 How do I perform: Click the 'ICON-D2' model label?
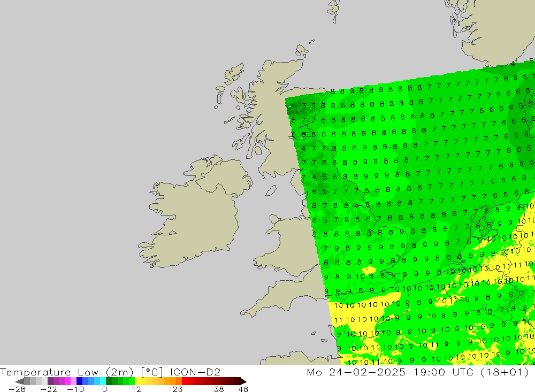click(195, 372)
